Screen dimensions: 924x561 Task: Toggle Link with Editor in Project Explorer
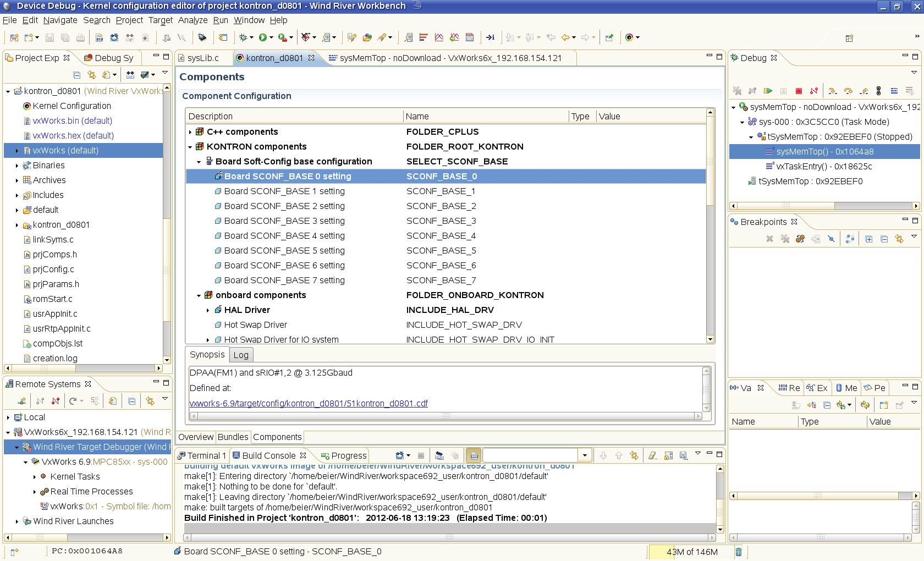pos(92,75)
